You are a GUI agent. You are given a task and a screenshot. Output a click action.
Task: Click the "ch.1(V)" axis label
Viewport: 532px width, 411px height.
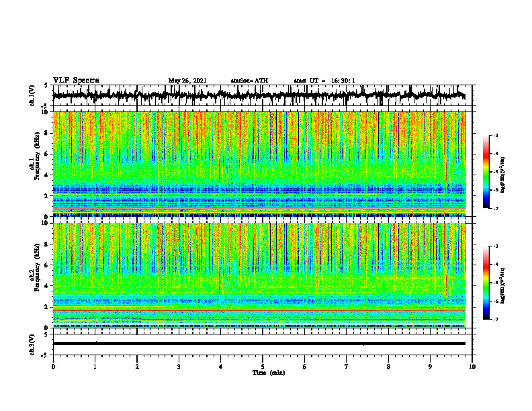(x=32, y=95)
